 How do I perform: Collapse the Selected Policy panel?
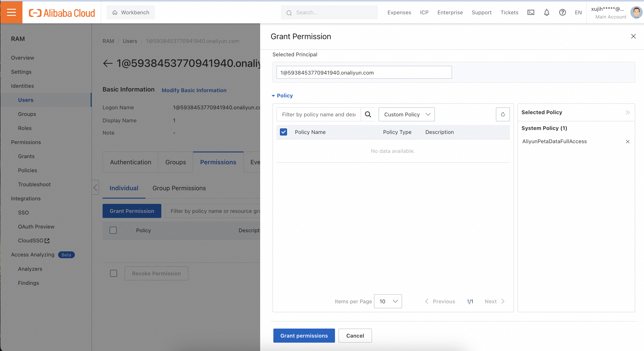click(x=627, y=112)
